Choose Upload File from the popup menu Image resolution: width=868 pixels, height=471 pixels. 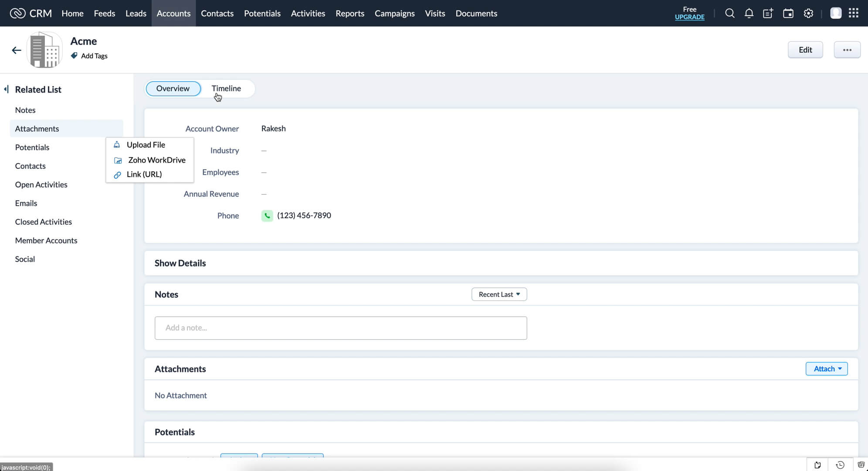tap(146, 145)
